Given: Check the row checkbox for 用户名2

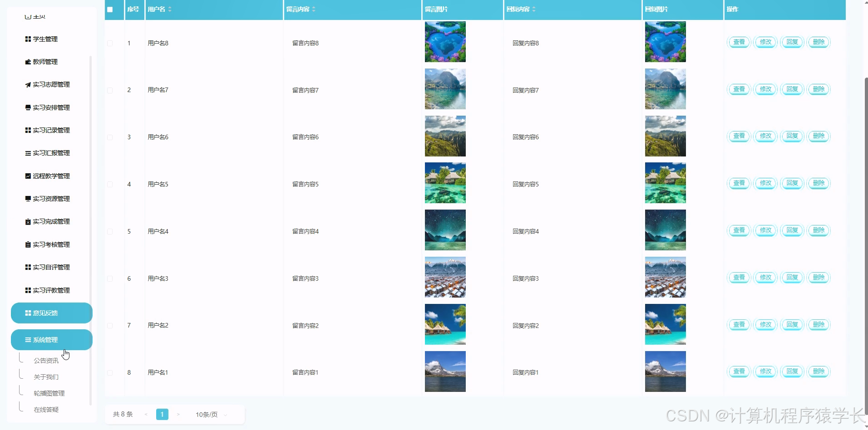Looking at the screenshot, I should pos(110,326).
